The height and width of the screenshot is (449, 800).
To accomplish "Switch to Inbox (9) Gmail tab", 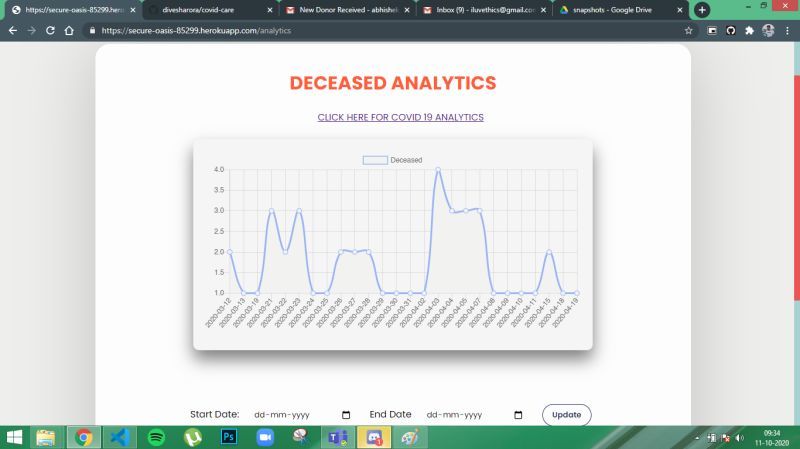I will pos(485,10).
